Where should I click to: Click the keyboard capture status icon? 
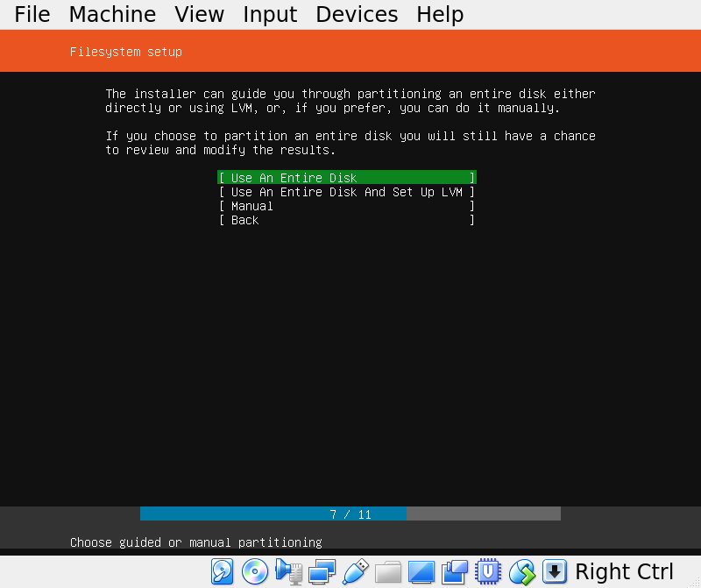555,571
